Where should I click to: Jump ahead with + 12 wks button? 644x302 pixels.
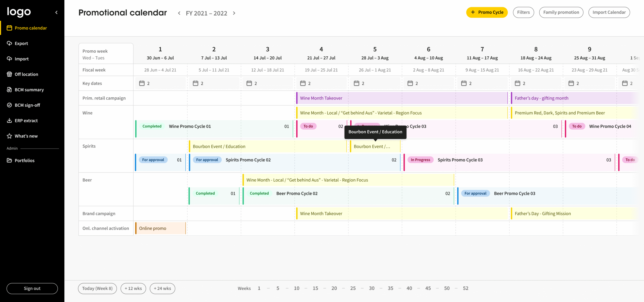[133, 288]
